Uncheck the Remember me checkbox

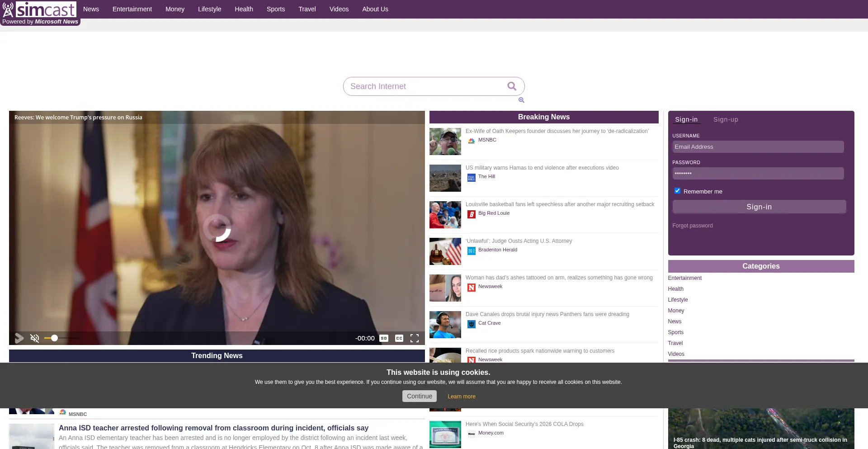pyautogui.click(x=677, y=191)
